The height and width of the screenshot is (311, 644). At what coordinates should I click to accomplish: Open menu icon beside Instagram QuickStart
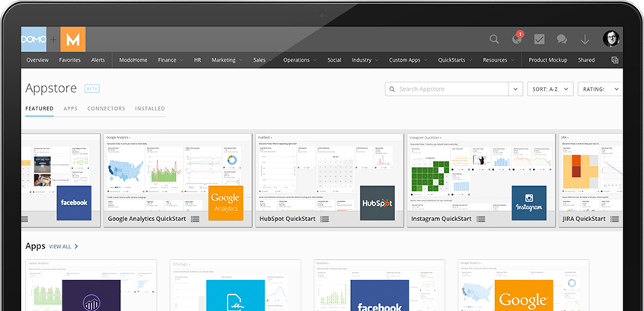(480, 220)
